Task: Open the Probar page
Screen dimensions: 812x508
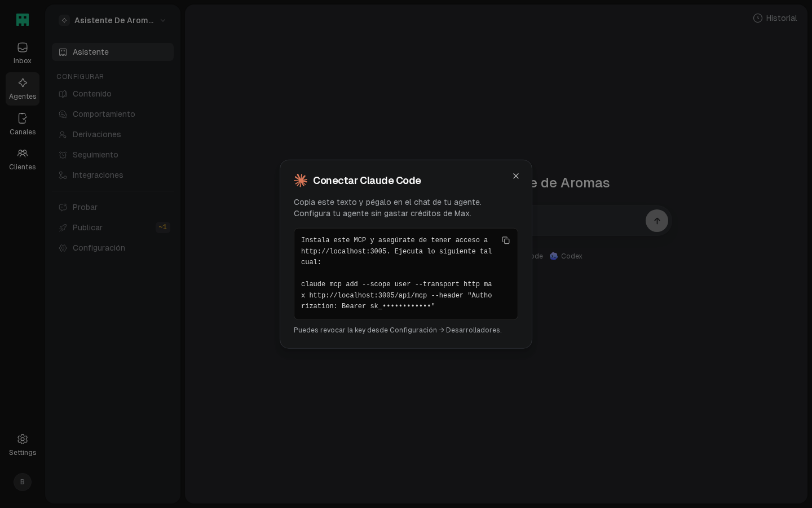Action: (x=113, y=207)
